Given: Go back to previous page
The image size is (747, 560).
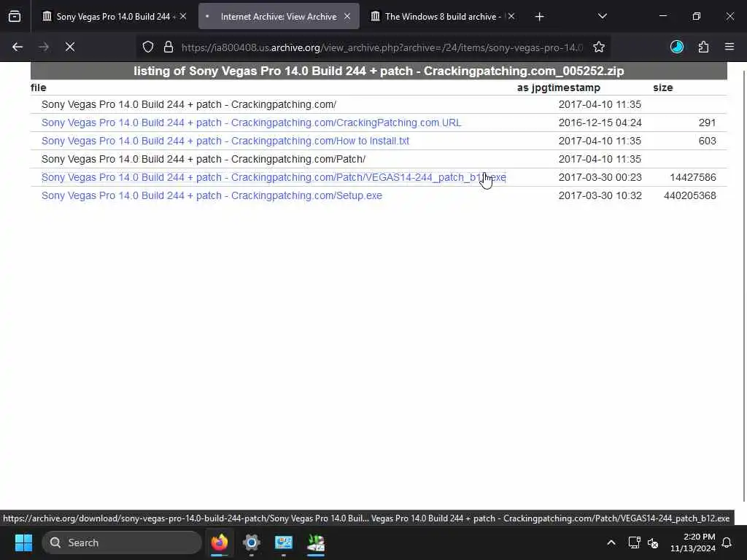Looking at the screenshot, I should (x=18, y=47).
